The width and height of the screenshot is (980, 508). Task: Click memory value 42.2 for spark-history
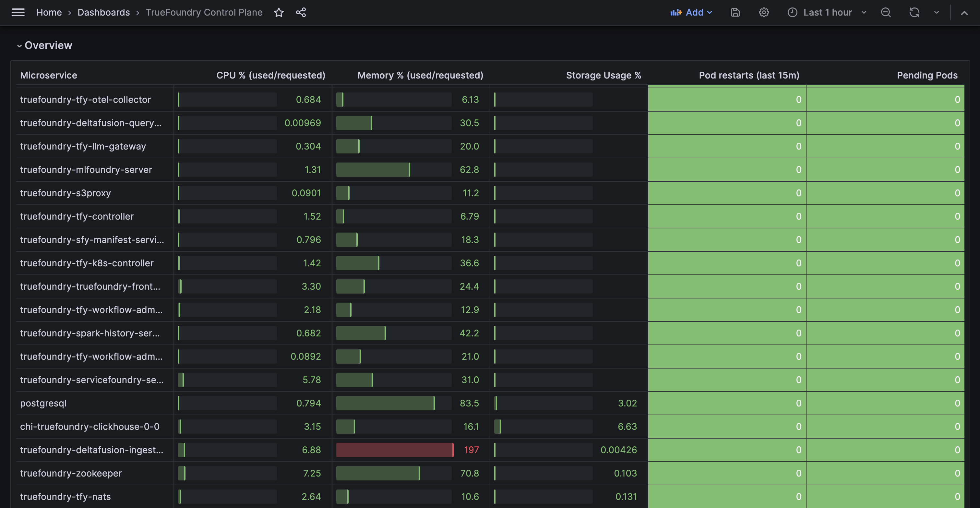(x=469, y=333)
